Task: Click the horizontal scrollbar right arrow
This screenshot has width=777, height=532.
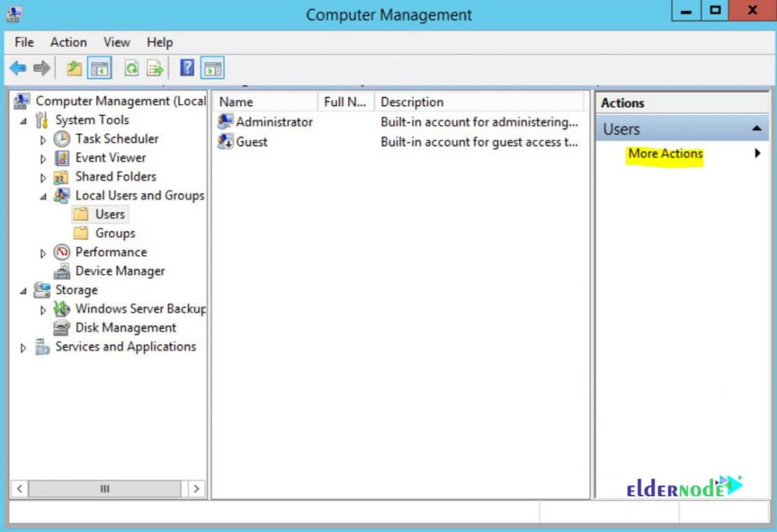Action: [x=196, y=489]
